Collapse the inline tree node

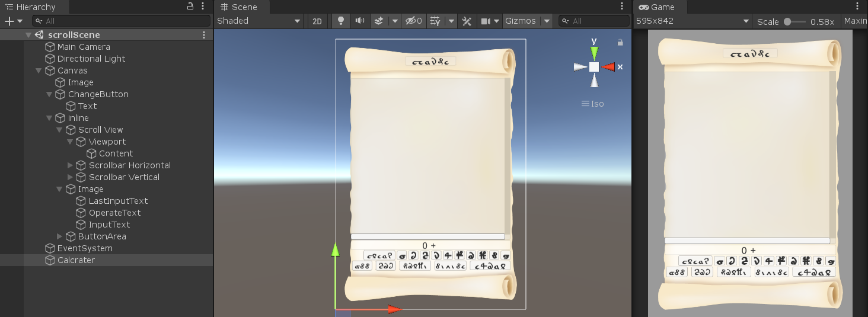point(49,118)
